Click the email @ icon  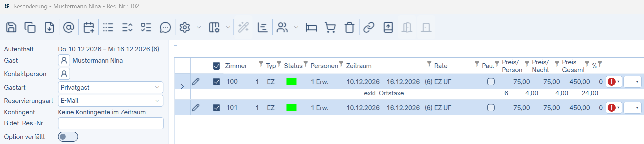69,27
